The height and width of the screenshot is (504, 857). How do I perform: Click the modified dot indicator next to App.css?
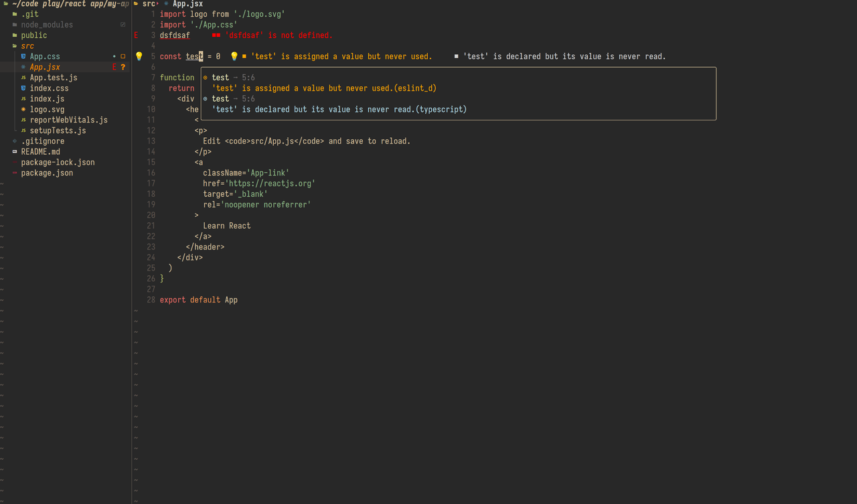click(x=114, y=56)
